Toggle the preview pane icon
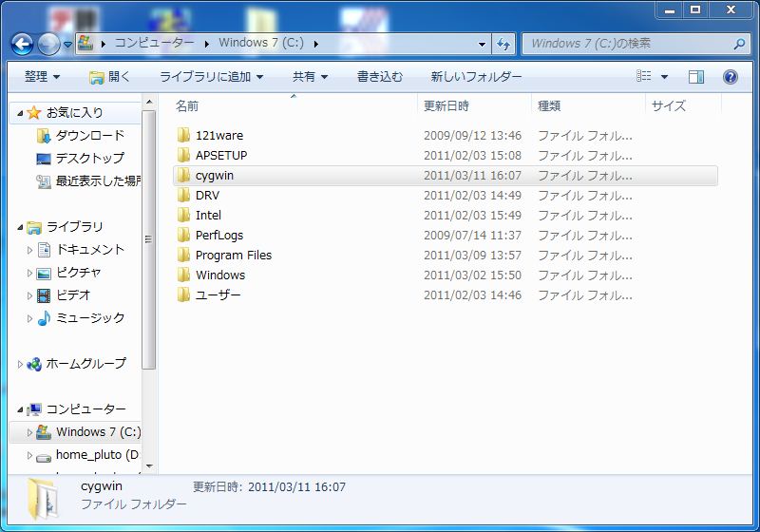Screen dimensions: 760x532 point(696,77)
